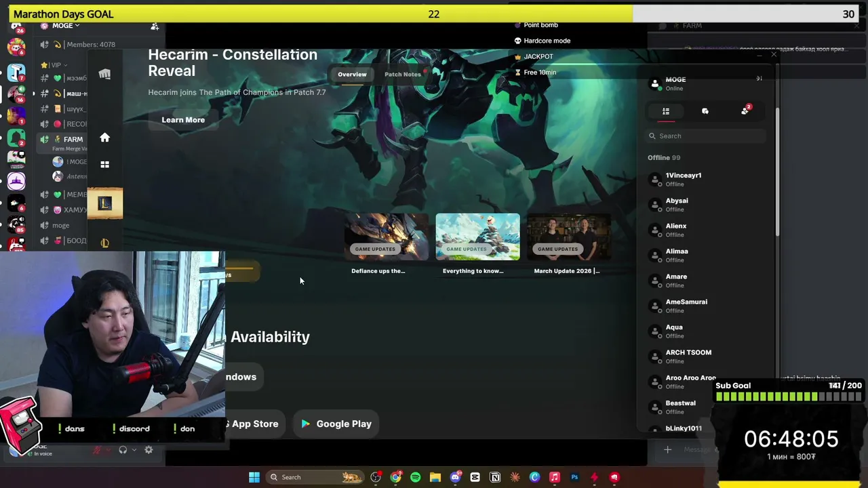Image resolution: width=868 pixels, height=488 pixels.
Task: Select friend AmeSamurai in the list
Action: coord(705,306)
